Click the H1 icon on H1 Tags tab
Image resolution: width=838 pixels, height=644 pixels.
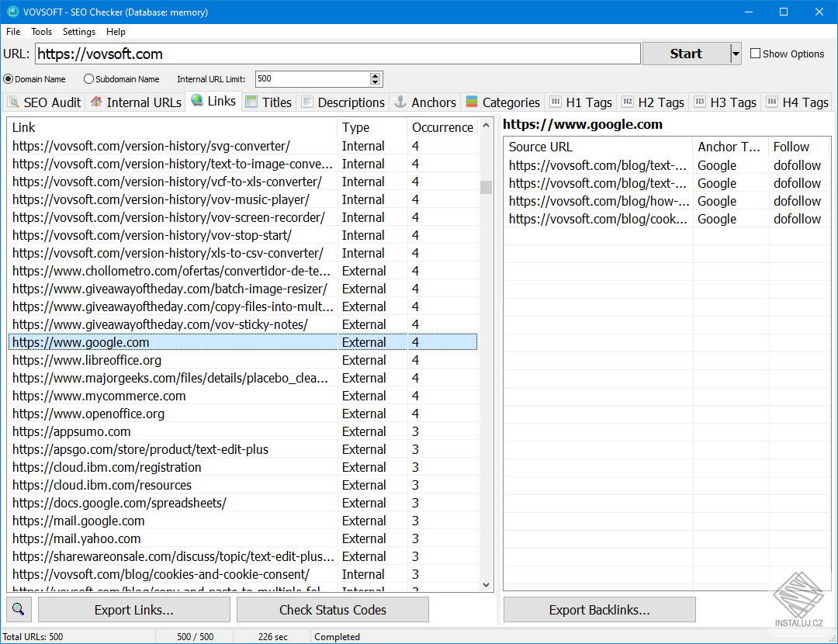click(556, 102)
